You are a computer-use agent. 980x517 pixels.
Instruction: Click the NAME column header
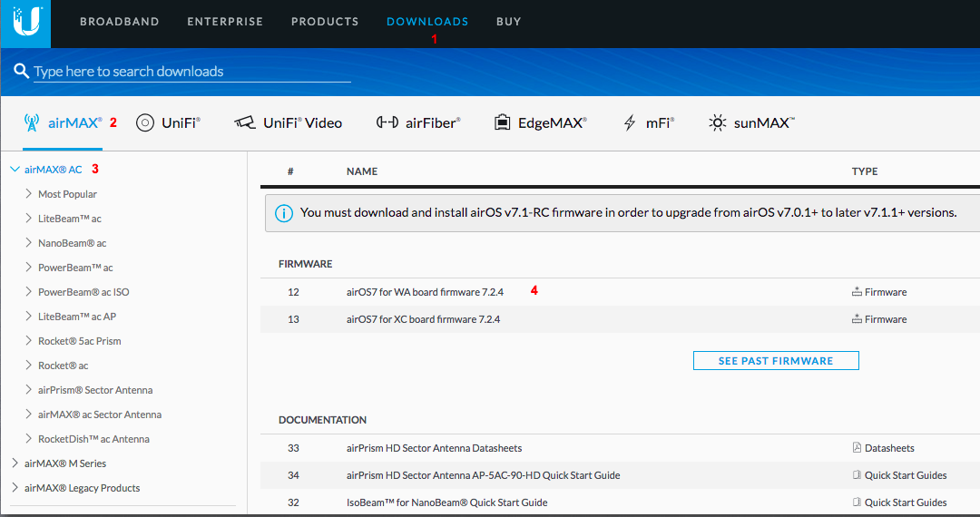362,171
